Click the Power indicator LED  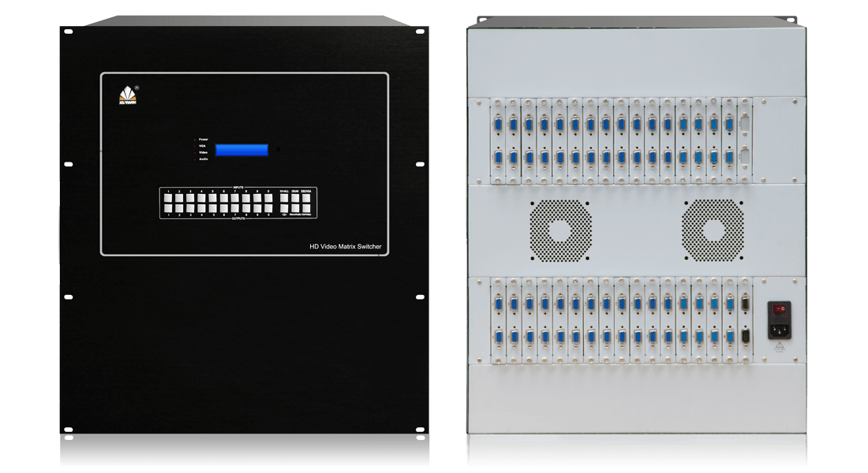[195, 139]
